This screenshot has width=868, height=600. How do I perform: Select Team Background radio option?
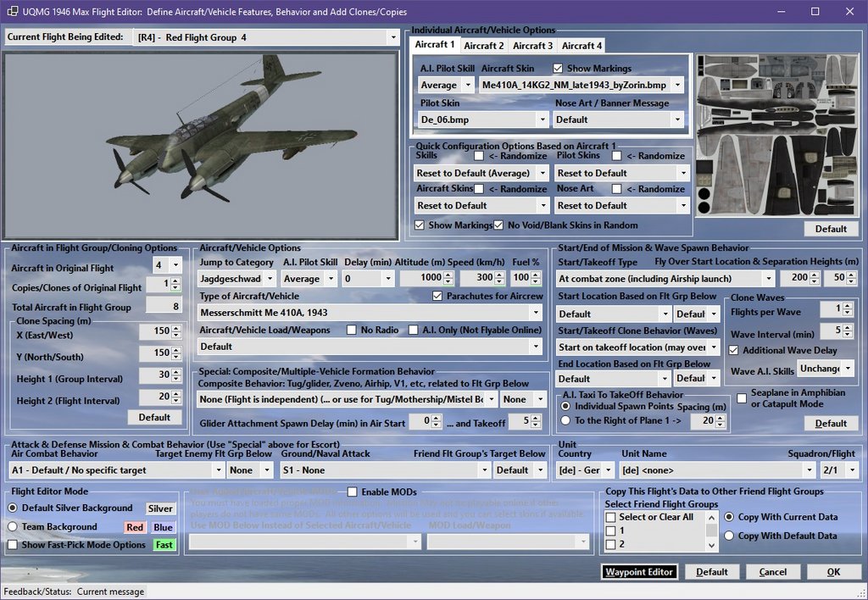click(12, 526)
